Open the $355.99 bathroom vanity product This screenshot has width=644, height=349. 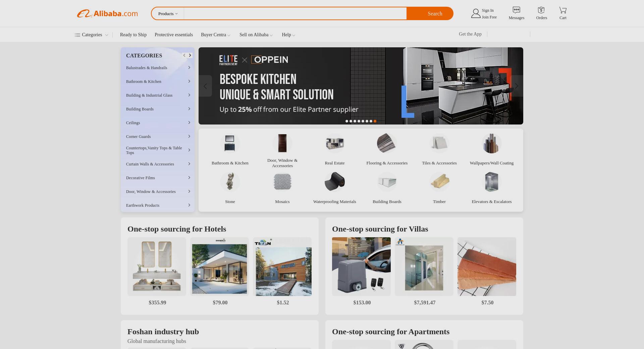pyautogui.click(x=157, y=267)
